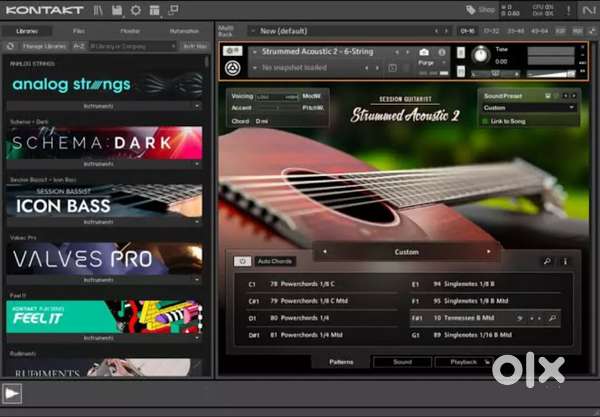Select the '80 Powerchords 1/4' pattern
The width and height of the screenshot is (600, 417).
click(322, 318)
